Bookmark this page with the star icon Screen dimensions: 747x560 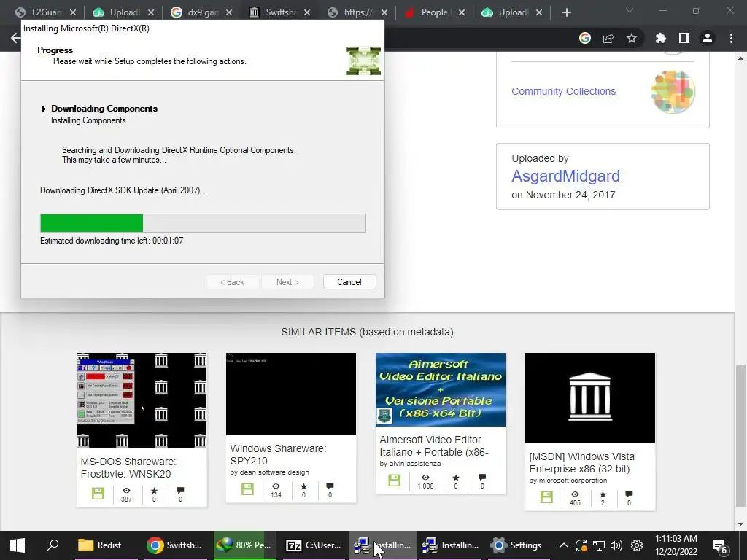click(632, 38)
